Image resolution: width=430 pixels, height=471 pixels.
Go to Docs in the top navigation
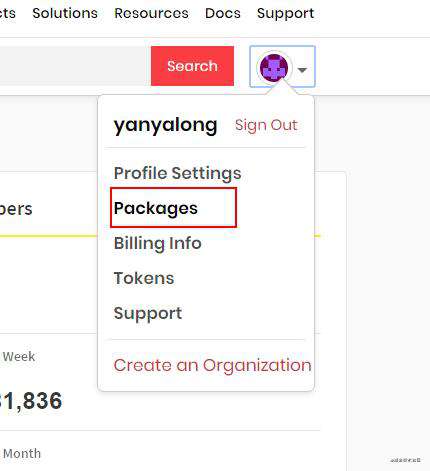[x=223, y=13]
